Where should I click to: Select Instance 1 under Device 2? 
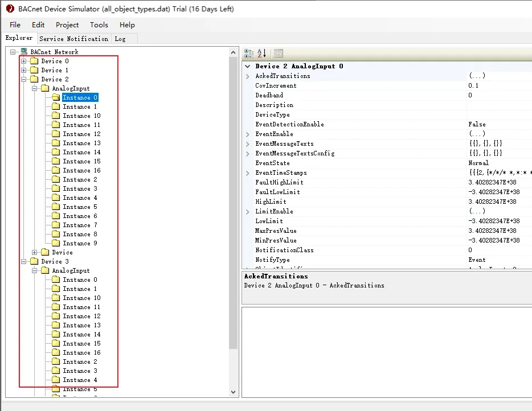80,106
